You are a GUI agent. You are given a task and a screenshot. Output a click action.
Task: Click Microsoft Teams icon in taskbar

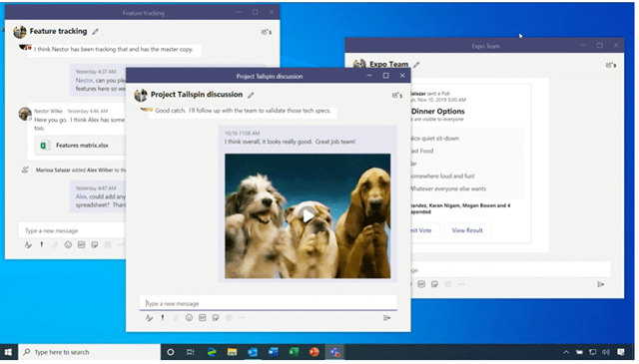(x=335, y=352)
